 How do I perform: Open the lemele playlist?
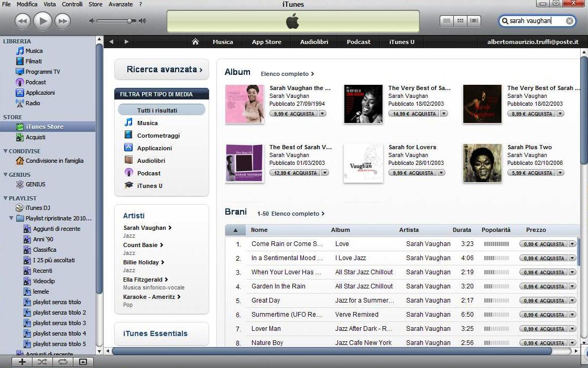tap(36, 292)
